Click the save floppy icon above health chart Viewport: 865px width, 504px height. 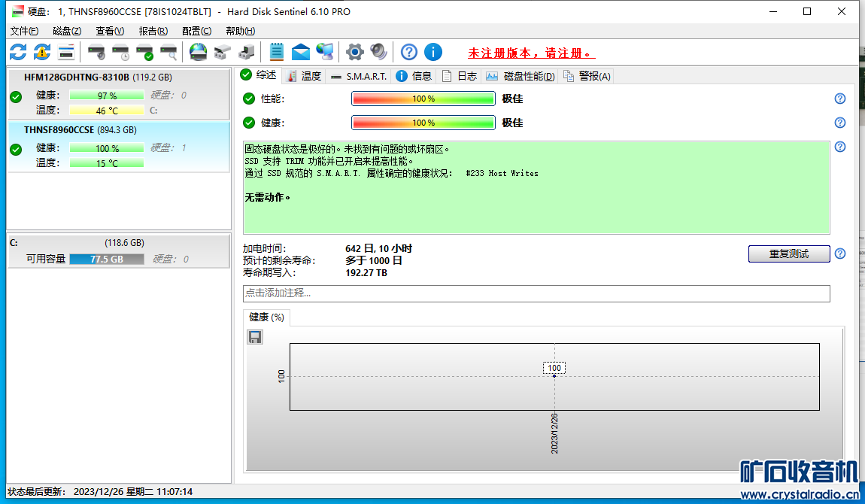pyautogui.click(x=255, y=337)
